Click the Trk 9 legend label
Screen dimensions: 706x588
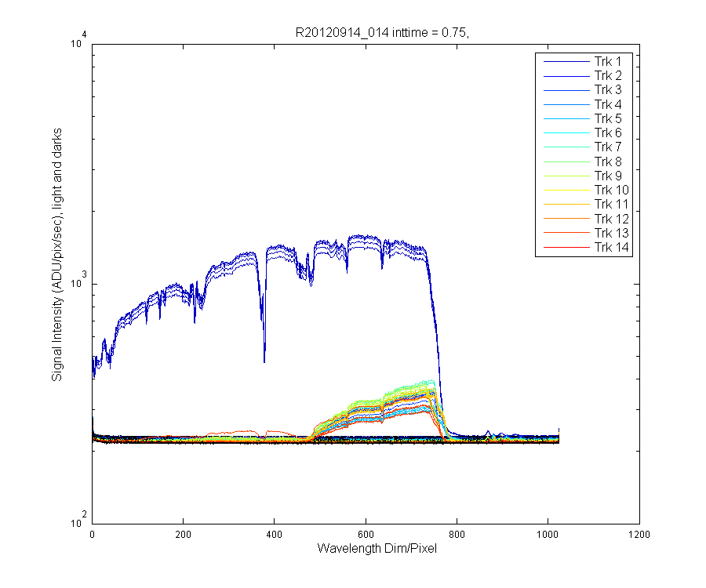tap(607, 176)
